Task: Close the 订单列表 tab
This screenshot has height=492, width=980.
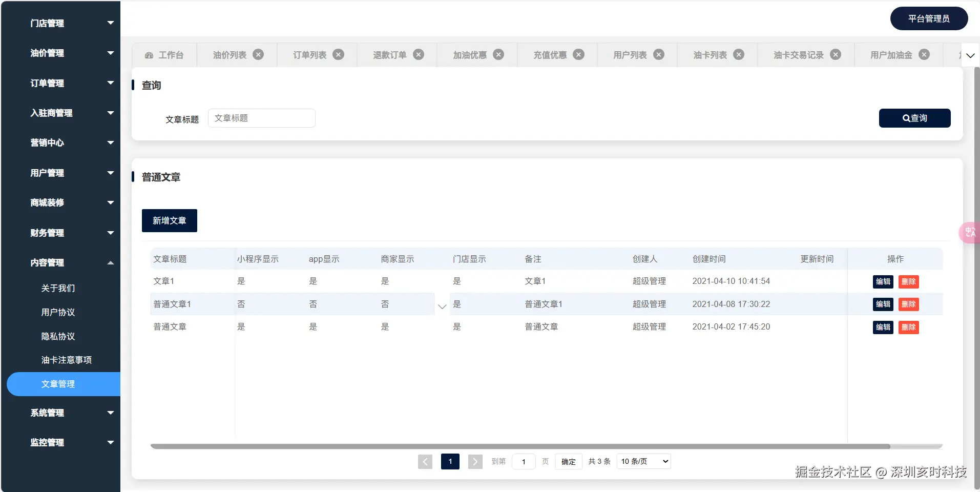Action: (x=339, y=54)
